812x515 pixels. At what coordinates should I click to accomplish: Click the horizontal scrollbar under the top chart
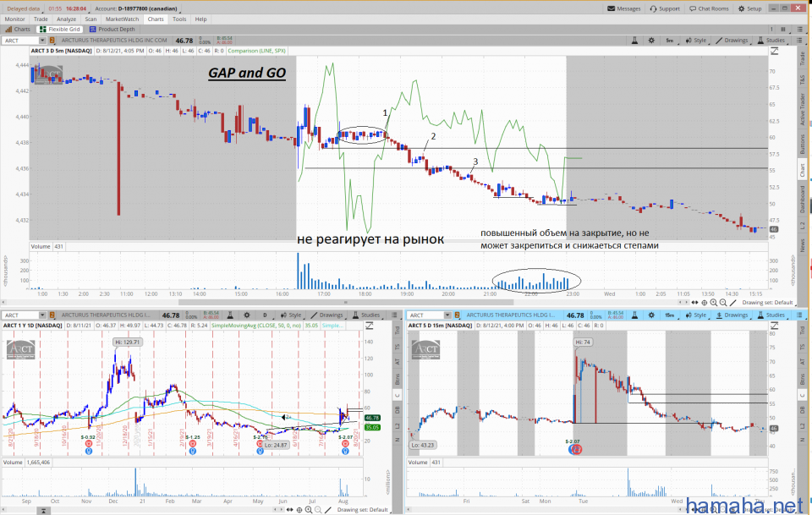pos(346,302)
